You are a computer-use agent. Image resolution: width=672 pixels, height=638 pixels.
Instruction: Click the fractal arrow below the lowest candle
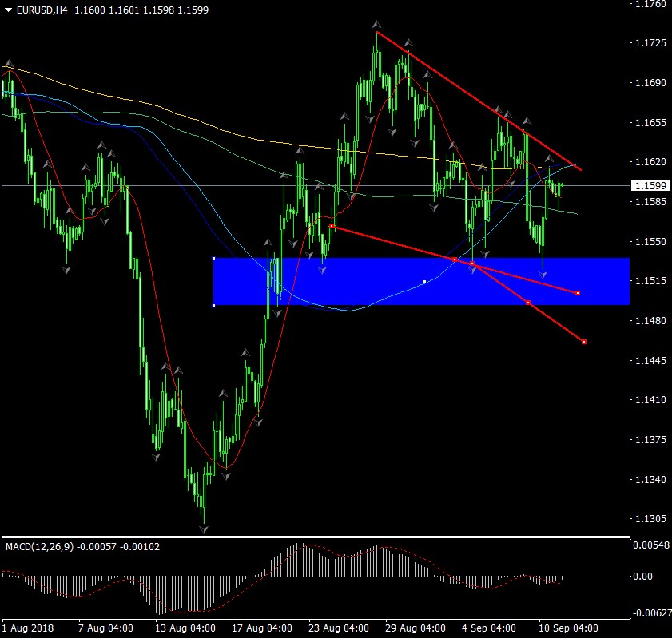click(x=204, y=529)
